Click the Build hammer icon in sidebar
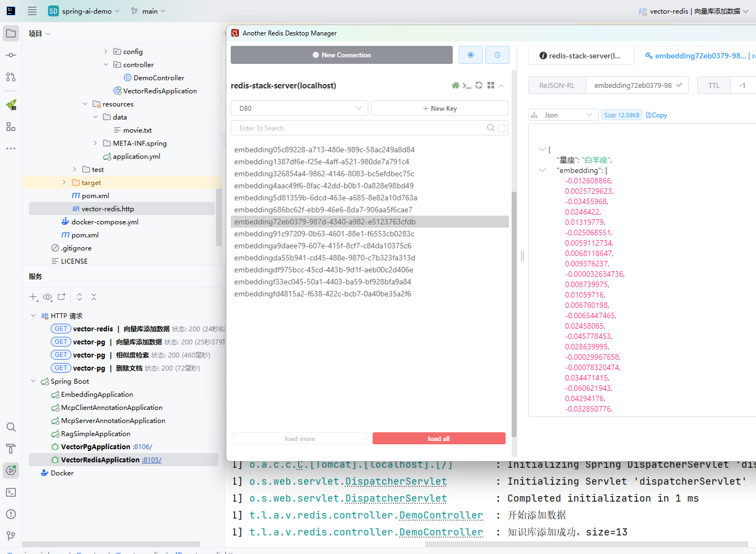The height and width of the screenshot is (554, 756). [11, 449]
